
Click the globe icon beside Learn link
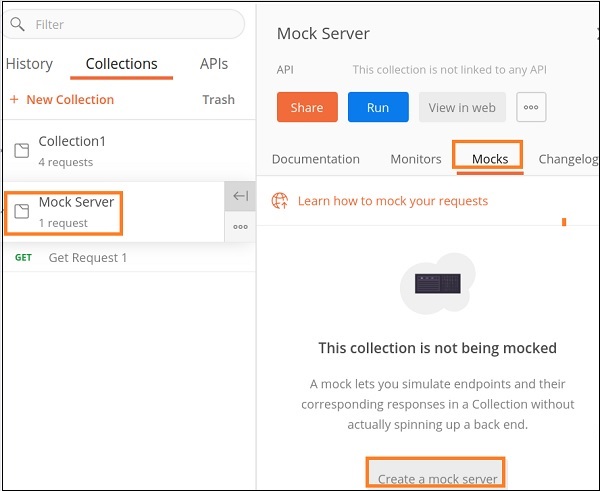pos(280,201)
